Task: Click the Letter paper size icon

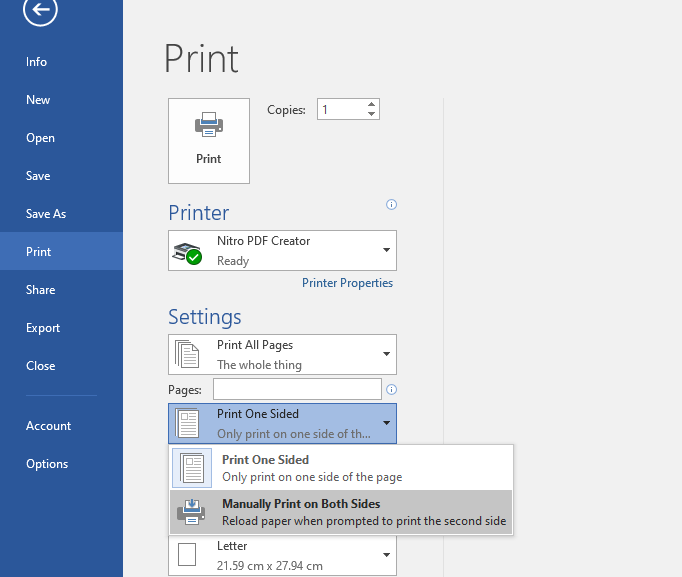Action: pos(187,554)
